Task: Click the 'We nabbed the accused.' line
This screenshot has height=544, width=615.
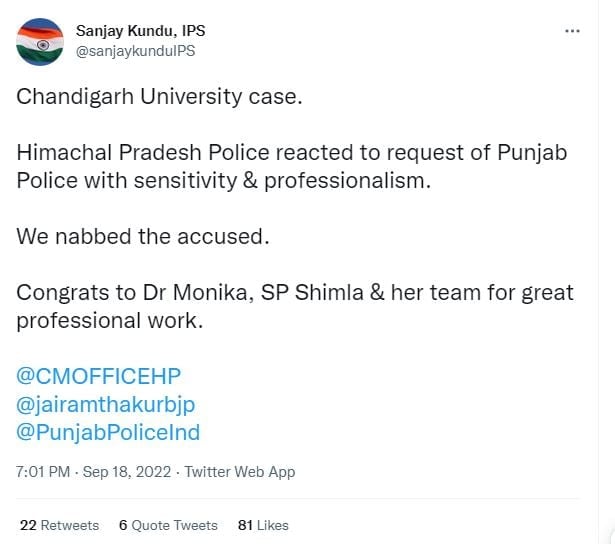Action: [143, 237]
